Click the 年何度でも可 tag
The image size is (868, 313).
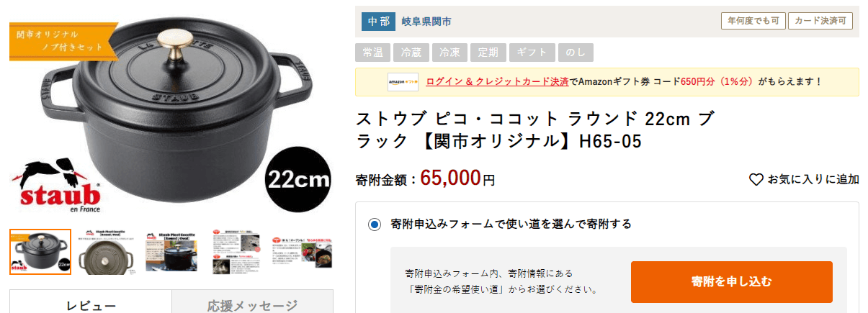pos(753,21)
